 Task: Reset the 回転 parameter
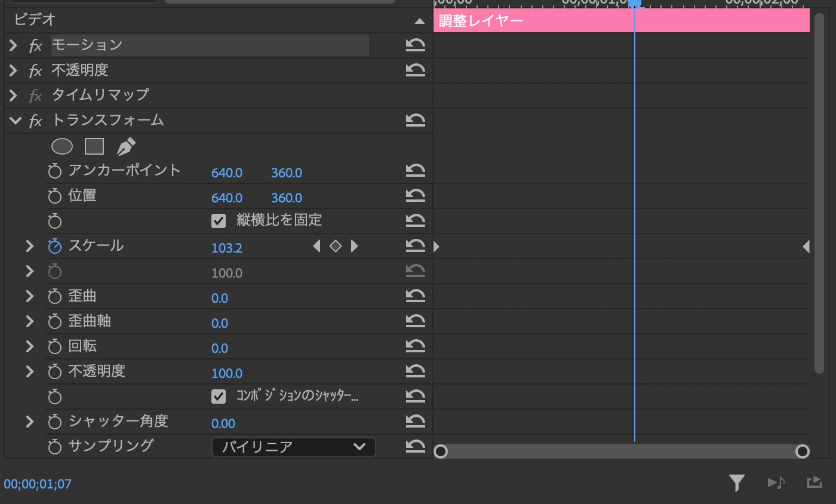tap(415, 346)
